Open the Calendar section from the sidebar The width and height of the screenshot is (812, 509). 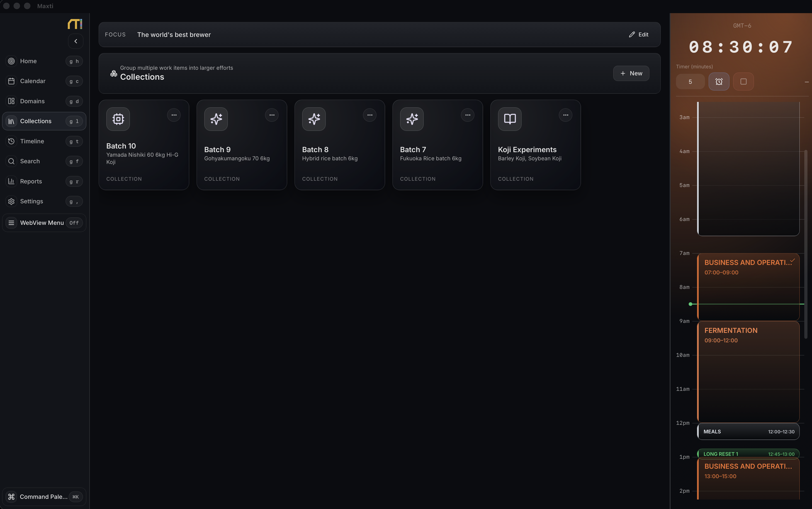click(x=11, y=81)
